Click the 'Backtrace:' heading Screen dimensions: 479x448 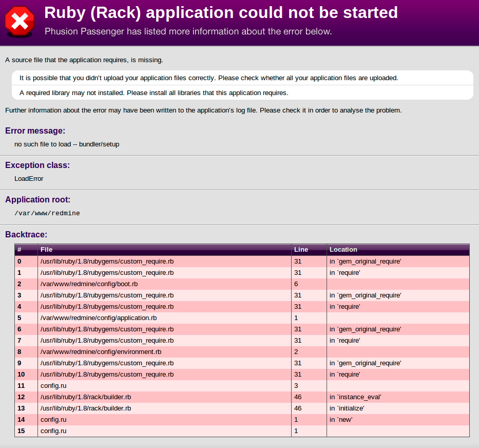[x=26, y=235]
